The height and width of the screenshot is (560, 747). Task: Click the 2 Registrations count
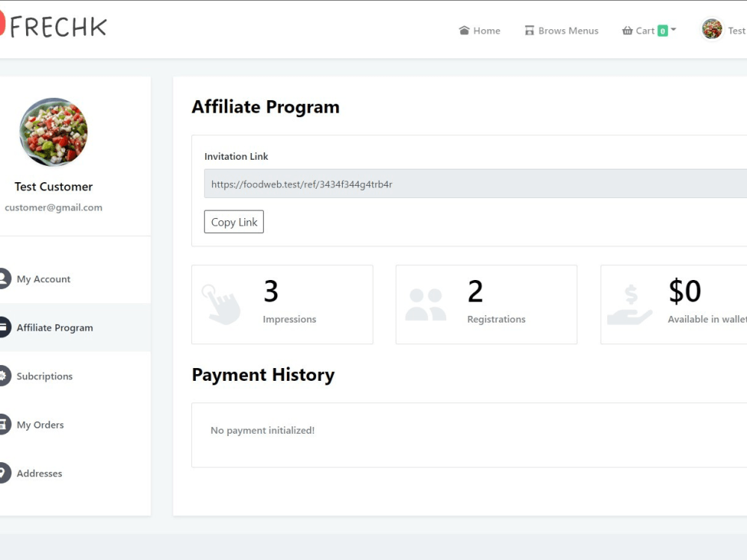(x=475, y=291)
